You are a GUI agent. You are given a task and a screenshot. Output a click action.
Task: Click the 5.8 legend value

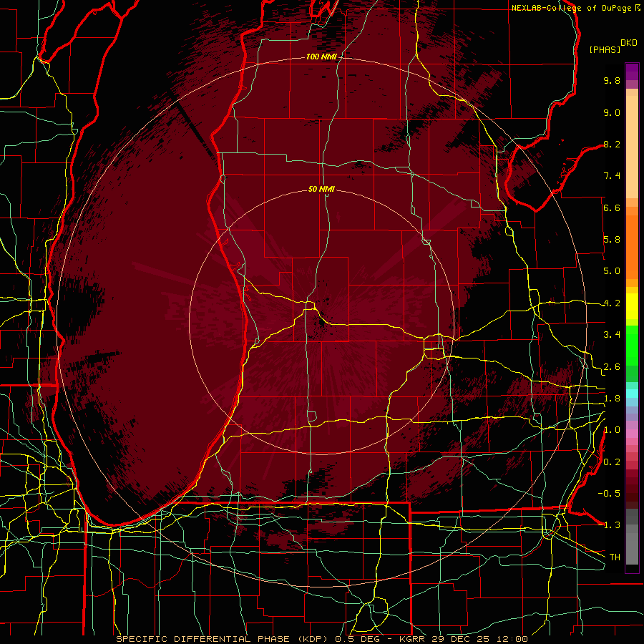[612, 240]
